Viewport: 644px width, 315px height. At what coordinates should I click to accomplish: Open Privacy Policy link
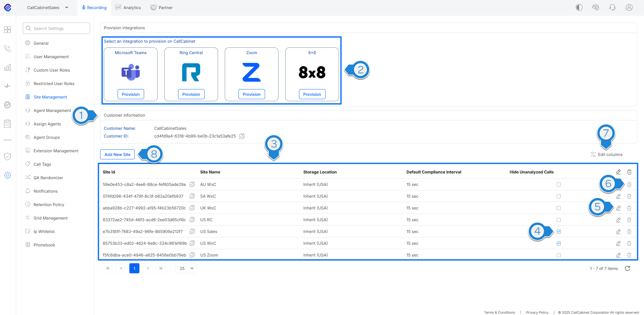(x=537, y=312)
